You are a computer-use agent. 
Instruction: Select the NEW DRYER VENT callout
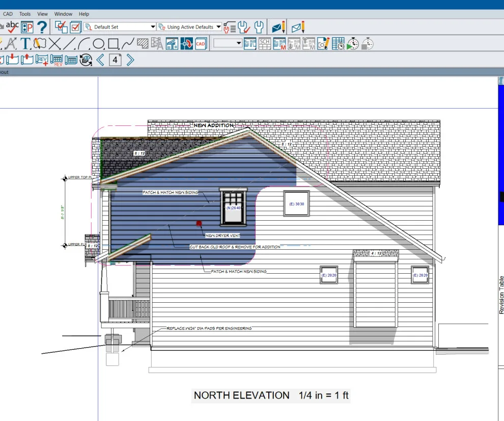(x=223, y=235)
